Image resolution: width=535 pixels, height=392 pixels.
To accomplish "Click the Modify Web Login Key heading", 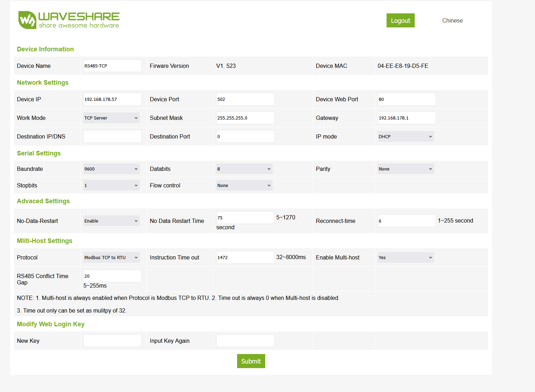I will 51,324.
